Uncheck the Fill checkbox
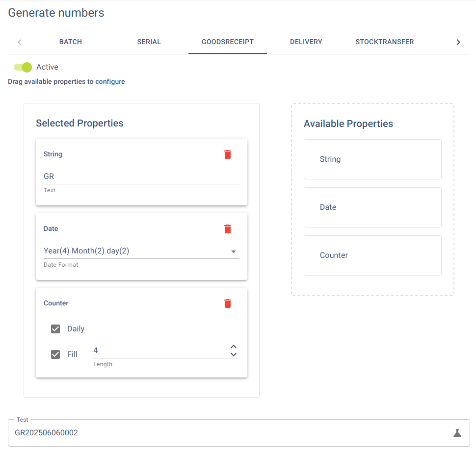The height and width of the screenshot is (452, 476). pyautogui.click(x=55, y=354)
